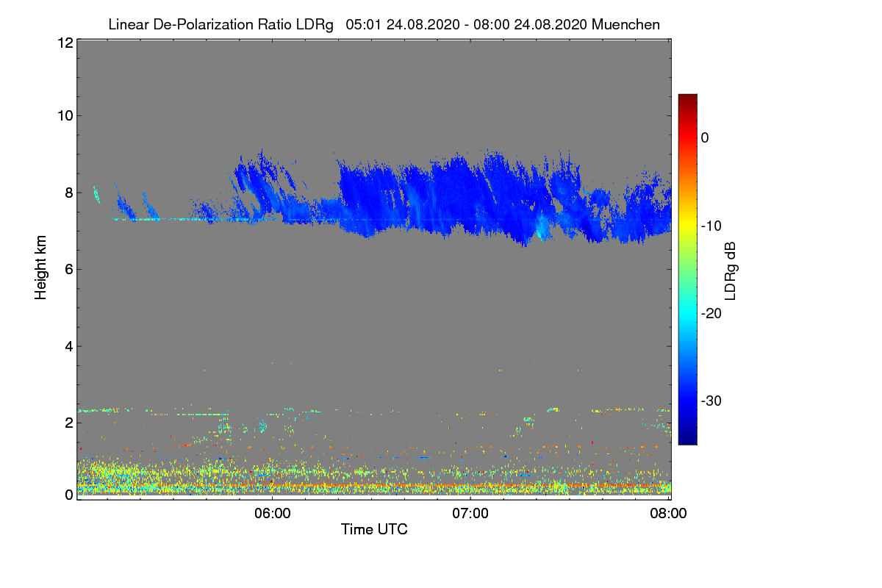
Task: Click the 6 km height tick label
Action: [x=68, y=269]
